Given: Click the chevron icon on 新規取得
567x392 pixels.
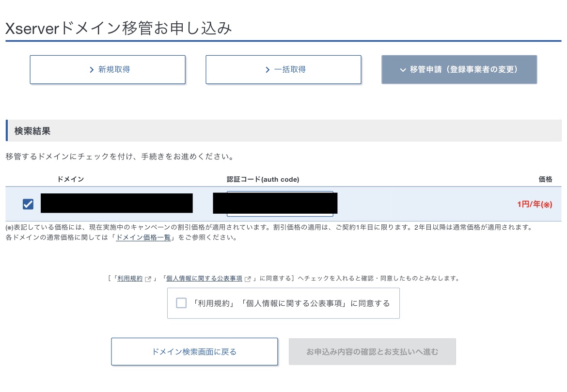Looking at the screenshot, I should click(x=92, y=70).
